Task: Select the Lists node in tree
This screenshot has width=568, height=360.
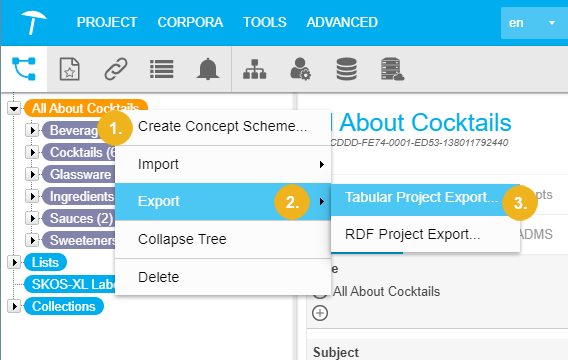Action: pyautogui.click(x=45, y=262)
